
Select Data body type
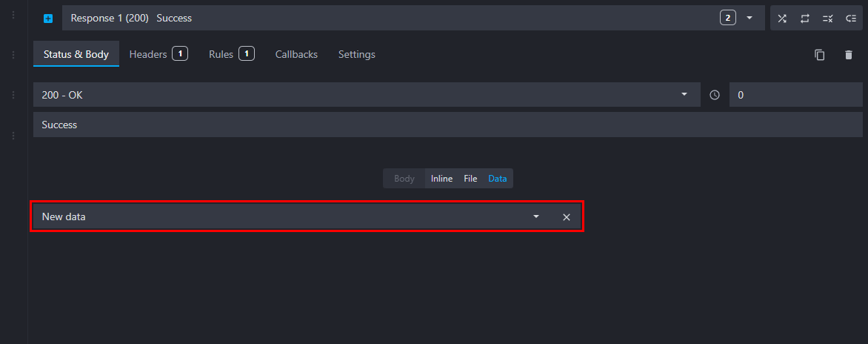click(x=498, y=179)
